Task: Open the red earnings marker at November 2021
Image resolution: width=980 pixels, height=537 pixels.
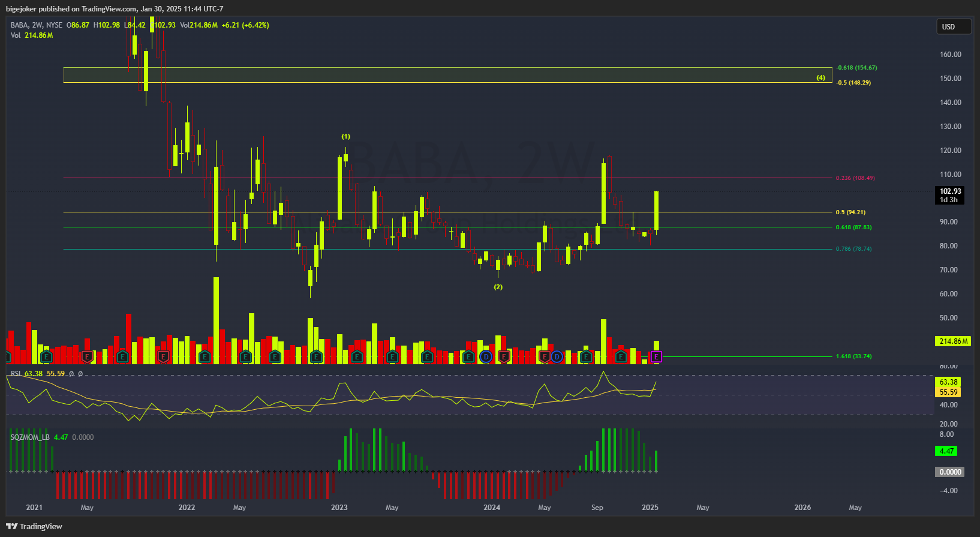Action: (x=163, y=357)
